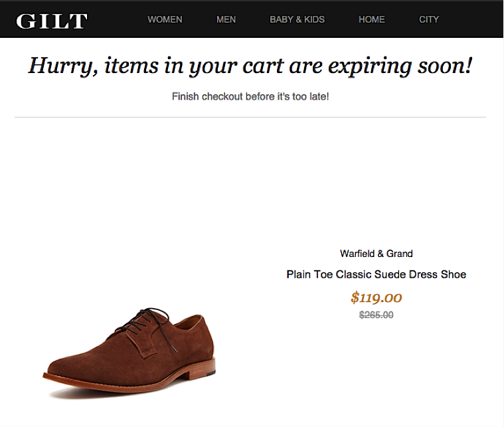Select the HOME navigation item
The height and width of the screenshot is (427, 504).
[x=371, y=19]
